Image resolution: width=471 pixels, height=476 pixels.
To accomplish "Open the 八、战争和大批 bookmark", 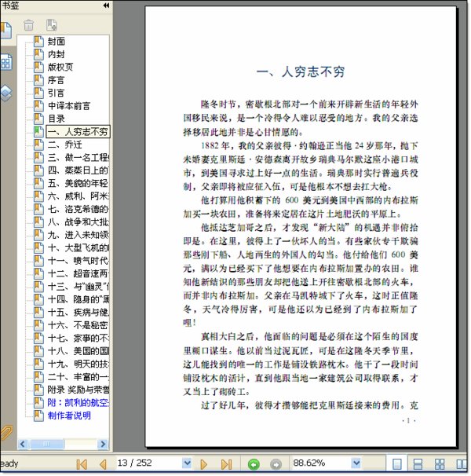I will click(x=78, y=222).
